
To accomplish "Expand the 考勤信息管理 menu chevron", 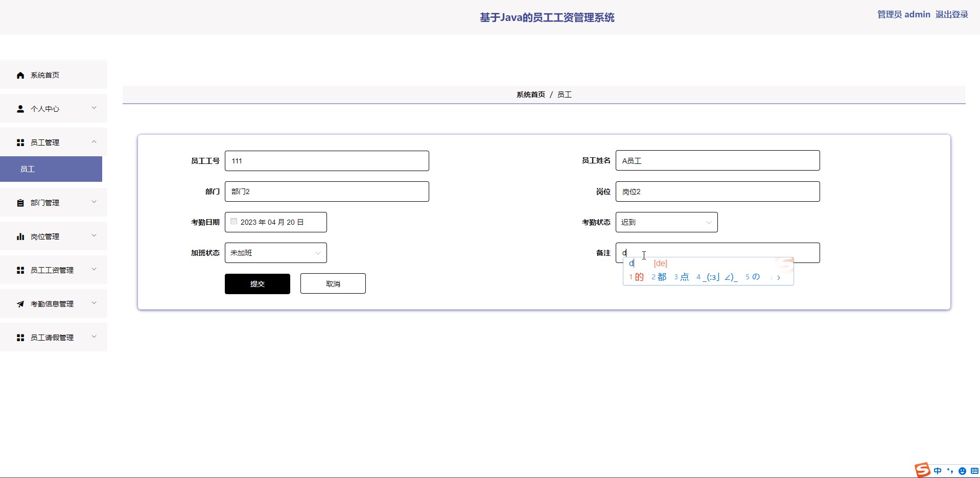I will [x=94, y=303].
